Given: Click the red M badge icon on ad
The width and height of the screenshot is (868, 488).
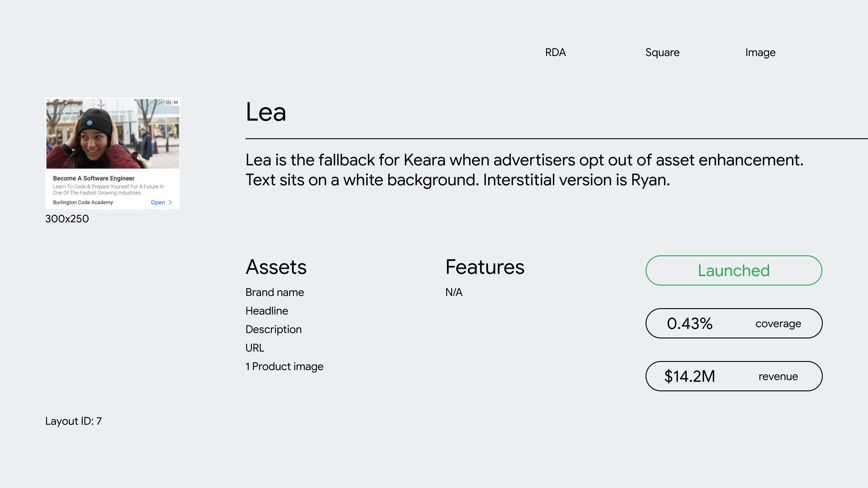Looking at the screenshot, I should click(x=176, y=102).
